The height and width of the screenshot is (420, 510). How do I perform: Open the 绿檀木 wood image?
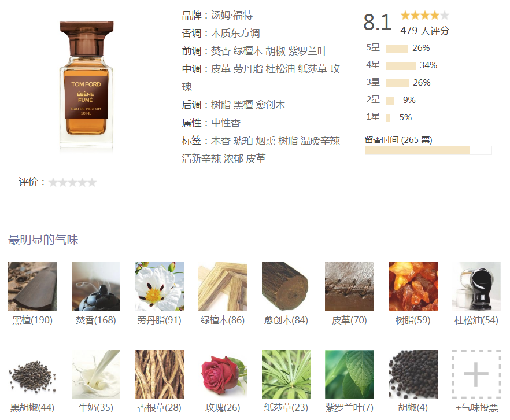coord(223,286)
